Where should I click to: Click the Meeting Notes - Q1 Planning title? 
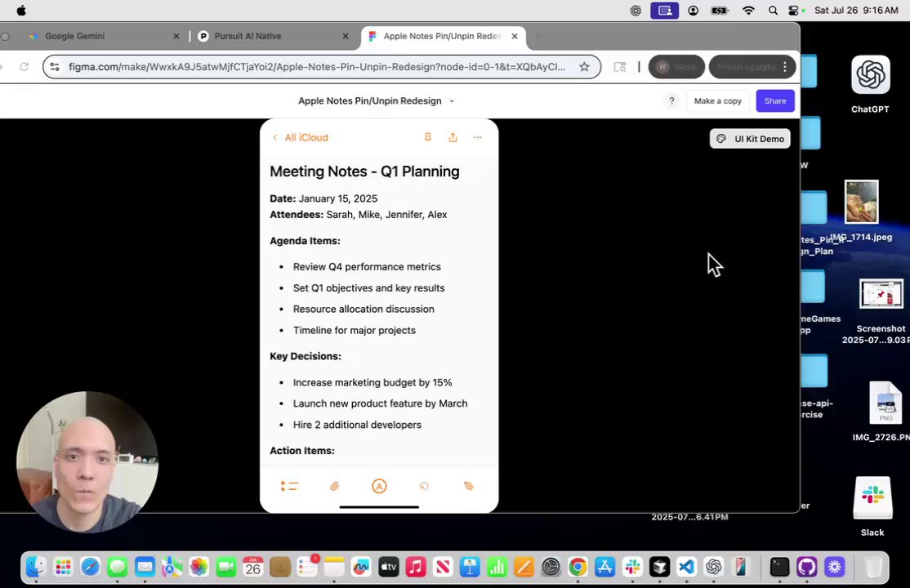pos(364,171)
